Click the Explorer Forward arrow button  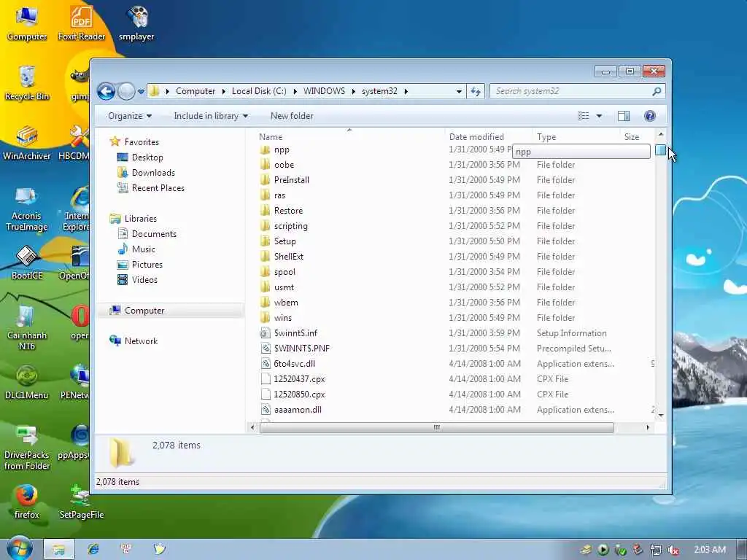point(126,91)
